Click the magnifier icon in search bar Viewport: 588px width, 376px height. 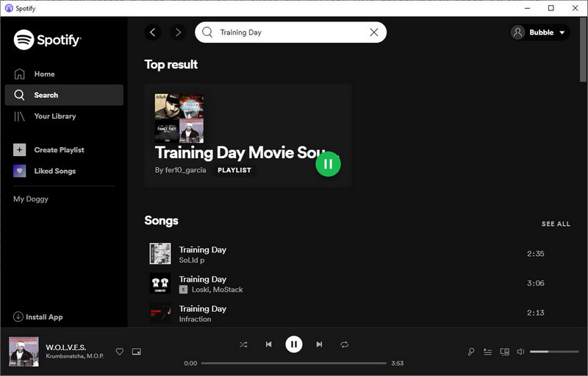click(x=207, y=32)
